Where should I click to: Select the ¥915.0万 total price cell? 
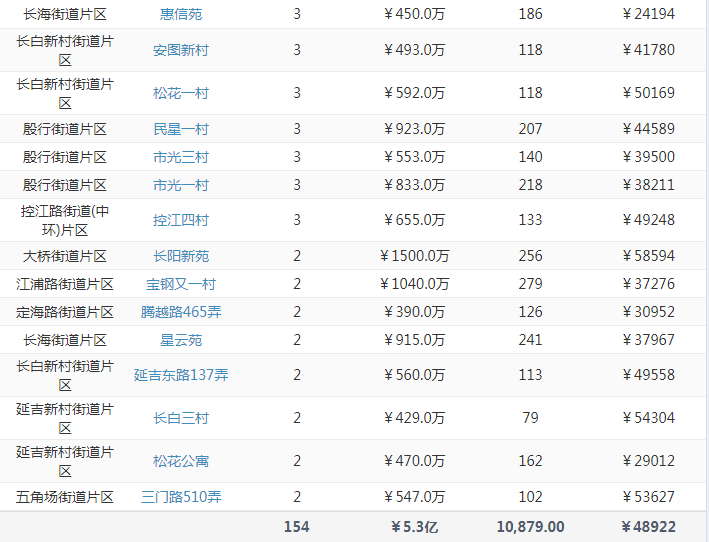point(414,340)
